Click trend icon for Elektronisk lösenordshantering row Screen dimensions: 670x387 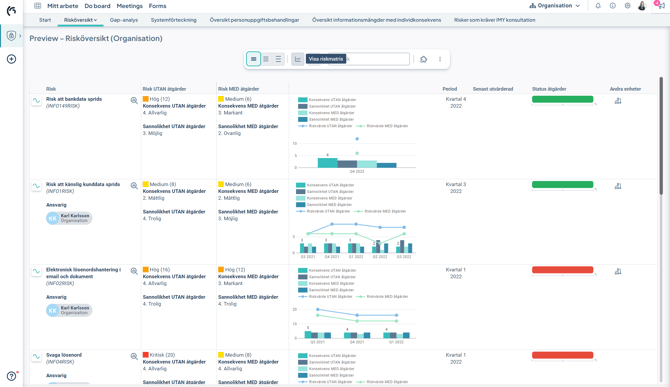coord(36,271)
